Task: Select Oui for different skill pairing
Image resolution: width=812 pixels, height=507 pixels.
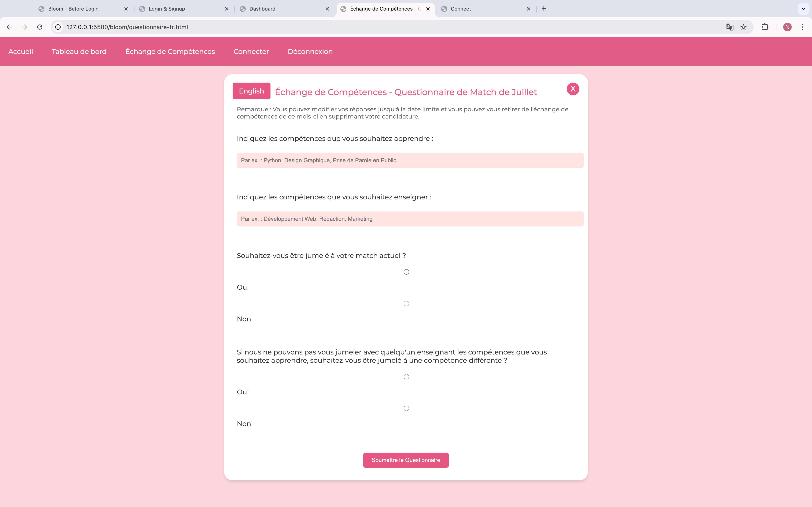Action: (406, 377)
